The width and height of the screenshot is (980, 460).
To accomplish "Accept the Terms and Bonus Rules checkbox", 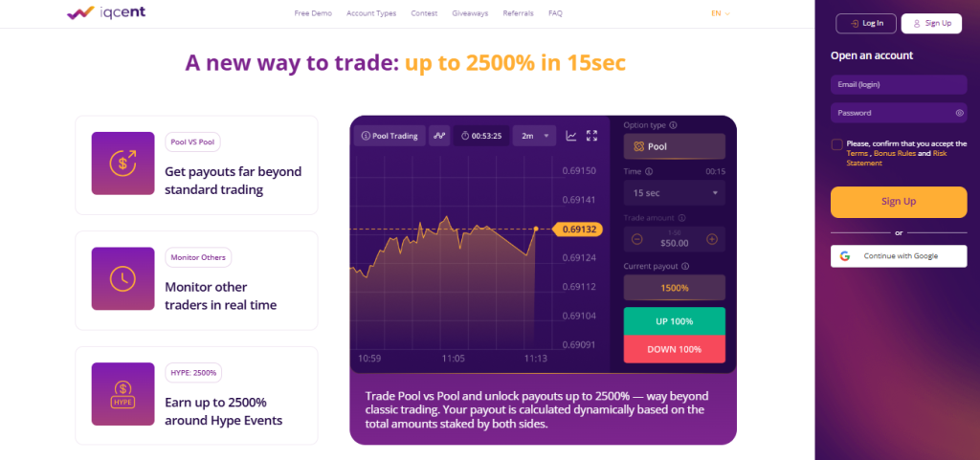I will [837, 144].
